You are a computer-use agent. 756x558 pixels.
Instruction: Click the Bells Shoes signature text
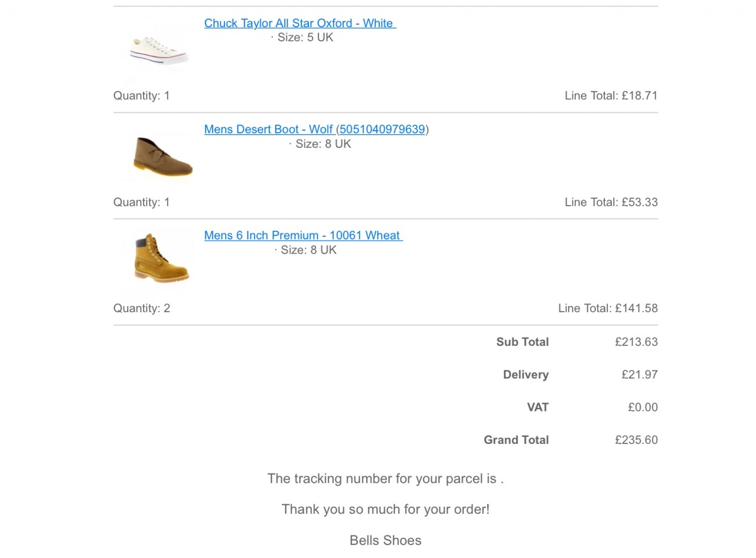pos(385,541)
